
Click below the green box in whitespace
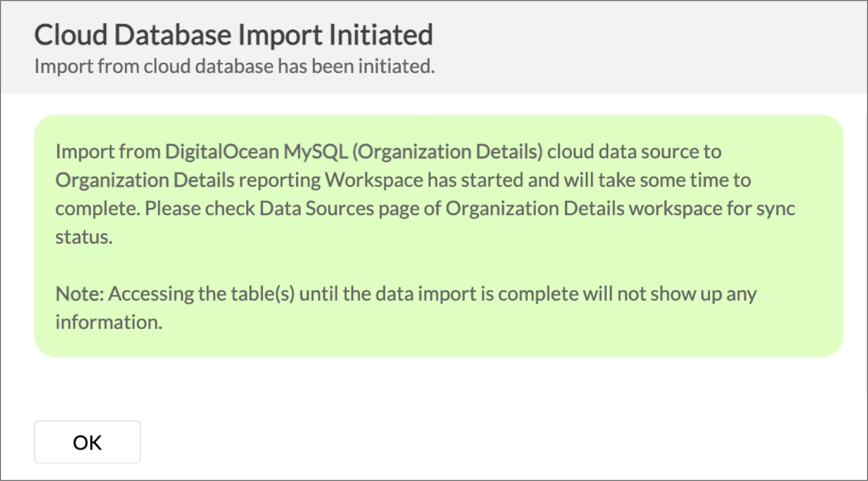click(x=433, y=385)
